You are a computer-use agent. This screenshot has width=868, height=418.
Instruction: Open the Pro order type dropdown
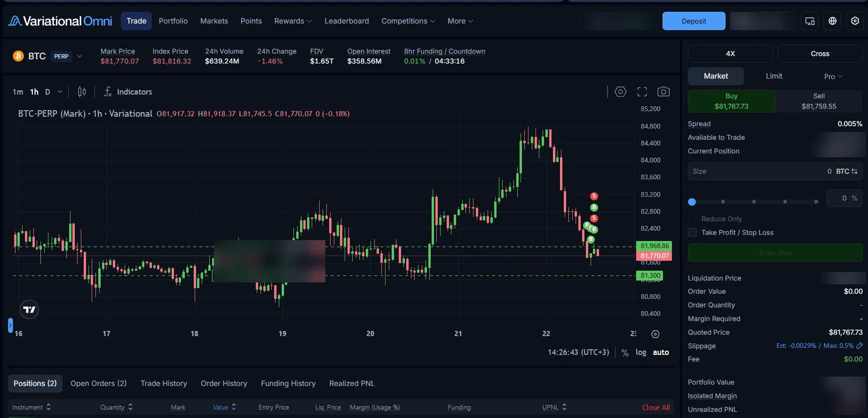pos(833,76)
